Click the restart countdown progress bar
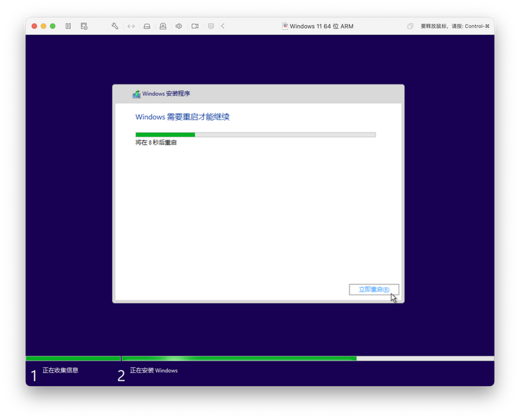The width and height of the screenshot is (520, 420). point(256,134)
